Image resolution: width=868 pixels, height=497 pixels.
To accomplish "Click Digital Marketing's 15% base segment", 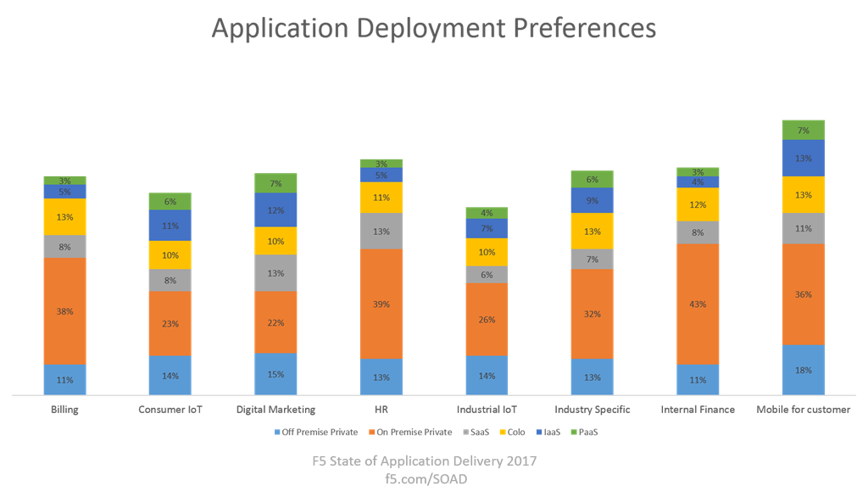I will click(275, 374).
